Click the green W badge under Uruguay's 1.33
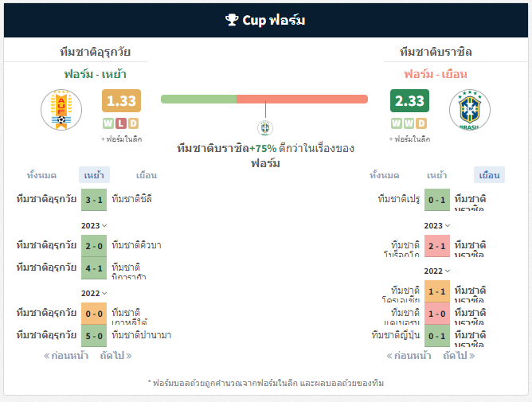Viewport: 532px width, 402px height. (108, 123)
